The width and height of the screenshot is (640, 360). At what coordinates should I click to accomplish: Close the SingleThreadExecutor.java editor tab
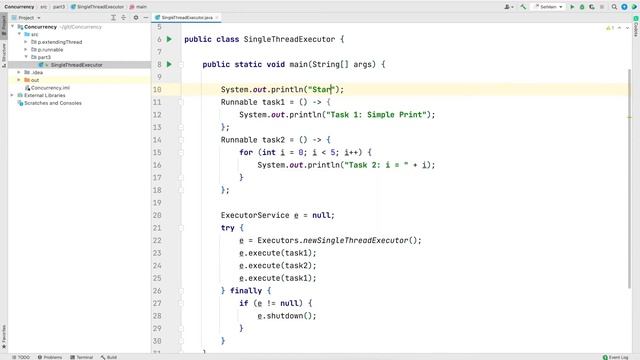[x=217, y=18]
